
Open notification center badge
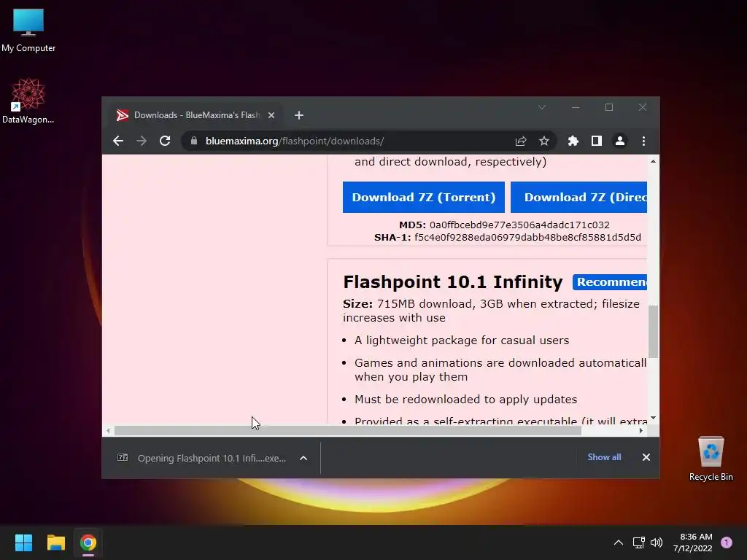pos(727,542)
